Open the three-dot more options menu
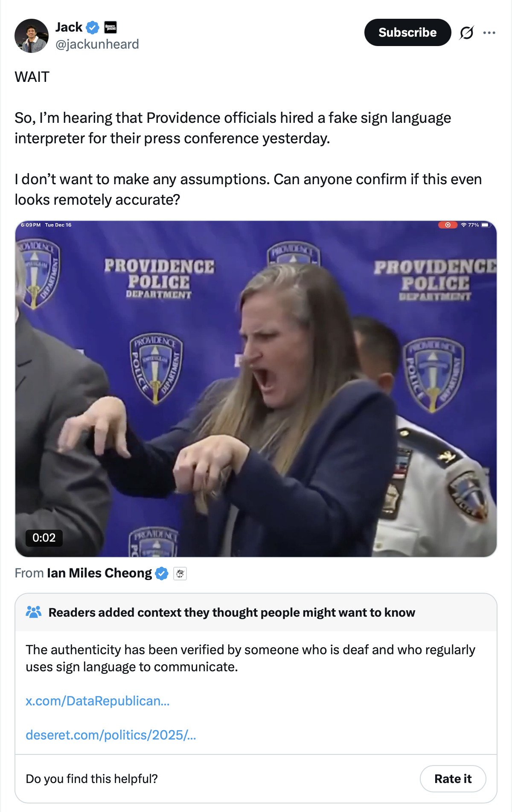Image resolution: width=512 pixels, height=812 pixels. [489, 33]
